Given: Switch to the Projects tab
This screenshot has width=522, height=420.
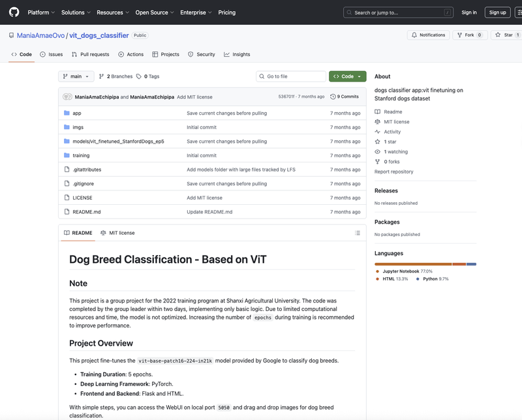Looking at the screenshot, I should (166, 54).
